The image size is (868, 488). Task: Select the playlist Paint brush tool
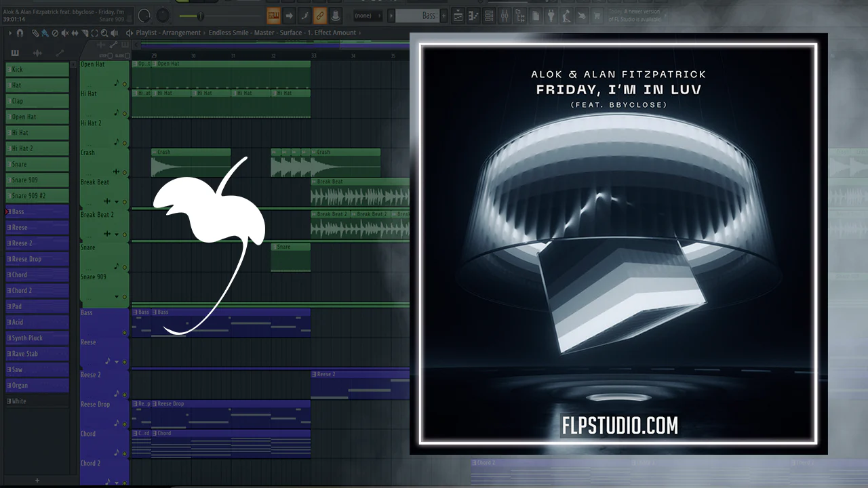[45, 33]
